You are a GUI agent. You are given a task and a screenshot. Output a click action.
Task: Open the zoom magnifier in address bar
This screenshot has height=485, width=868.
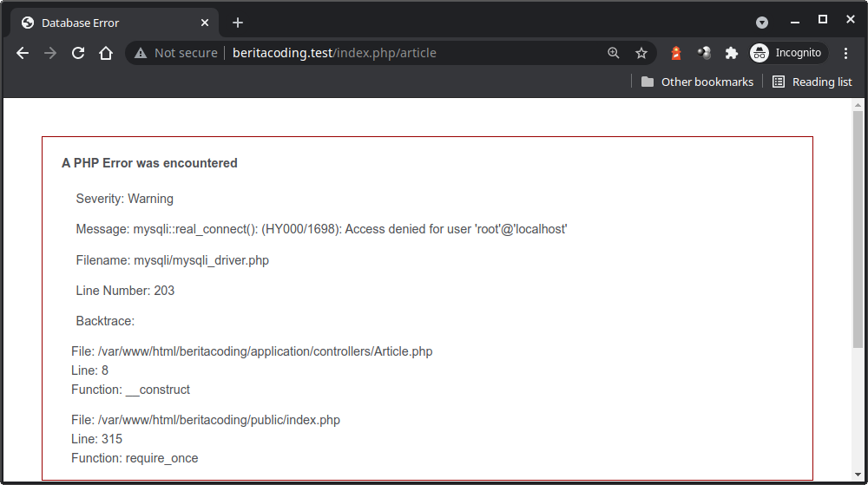614,53
